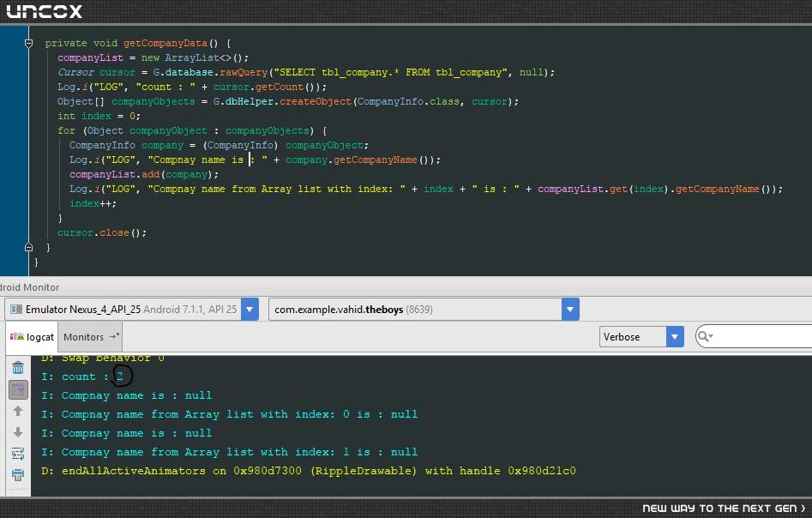Screen dimensions: 812x518
Task: Click the 'index++;' statement
Action: 93,203
